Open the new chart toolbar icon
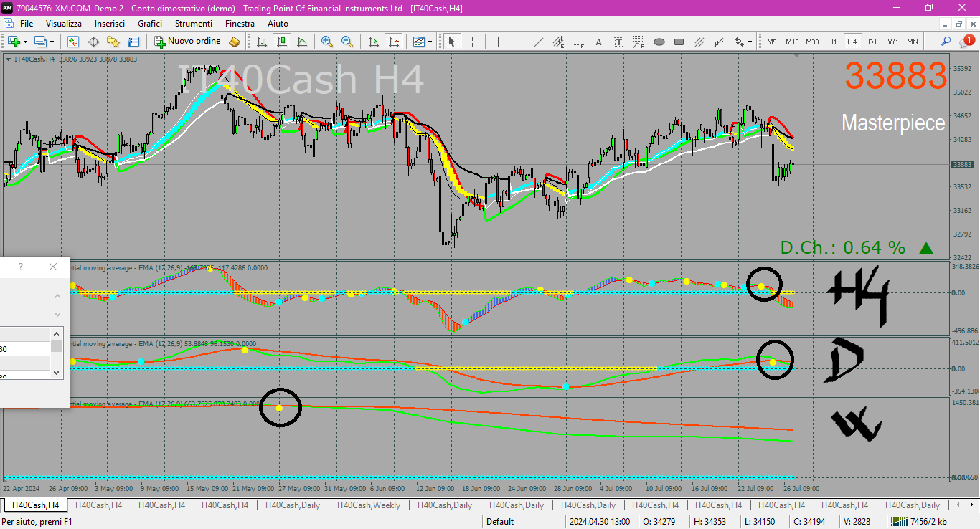This screenshot has height=529, width=980. [13, 42]
